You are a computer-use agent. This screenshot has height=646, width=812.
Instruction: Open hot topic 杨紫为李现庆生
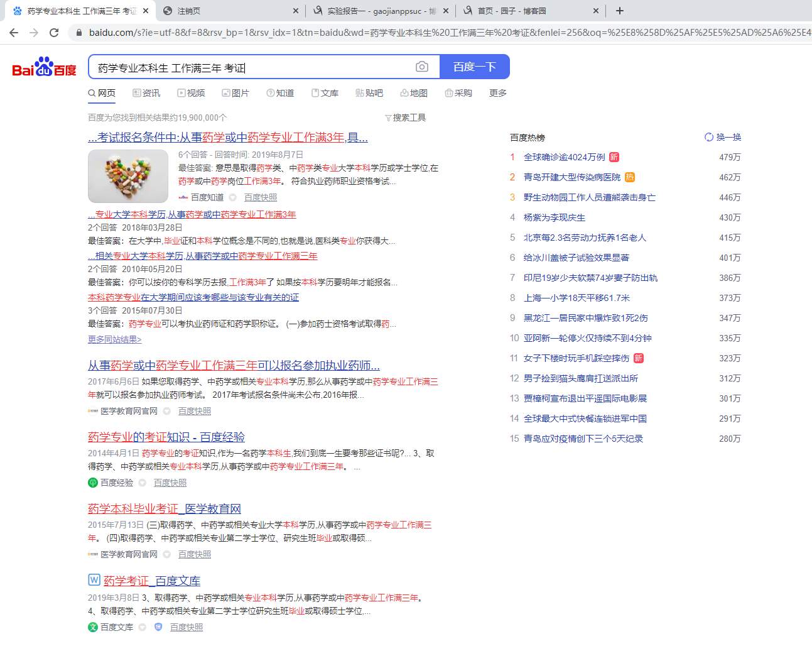tap(555, 217)
